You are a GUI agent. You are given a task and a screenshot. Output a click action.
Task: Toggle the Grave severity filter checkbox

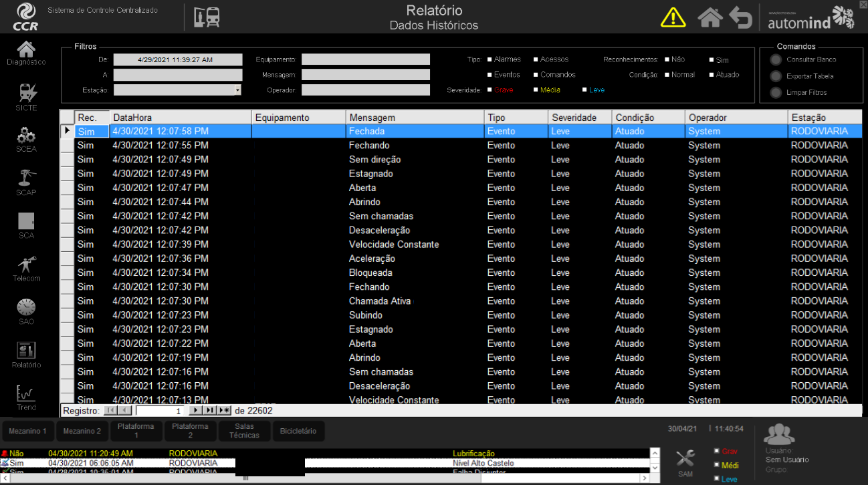tap(490, 90)
